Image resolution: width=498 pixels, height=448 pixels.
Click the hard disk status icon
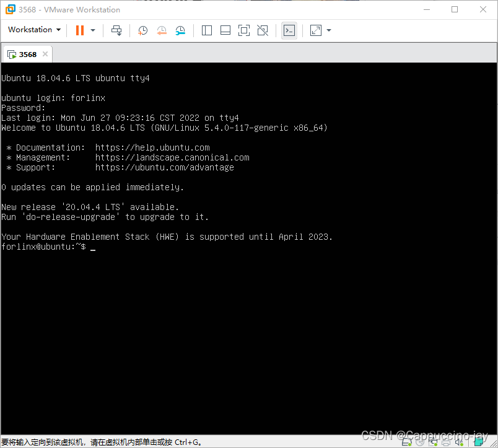(x=406, y=442)
